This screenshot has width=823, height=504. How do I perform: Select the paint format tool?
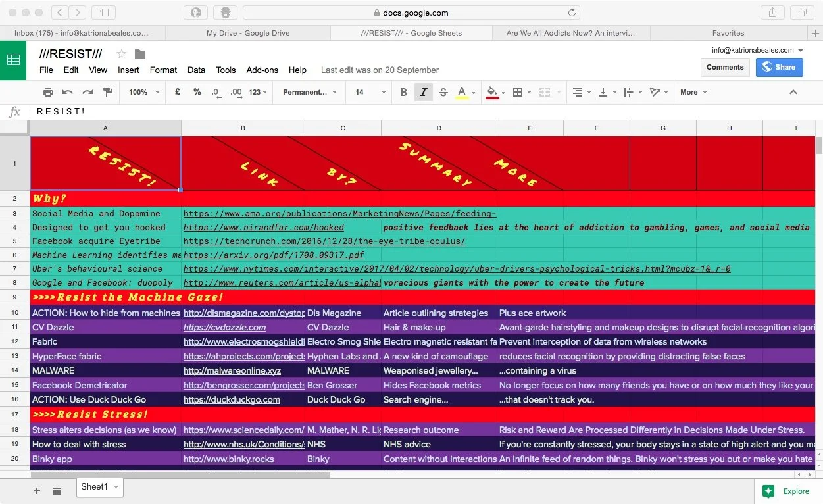click(107, 92)
